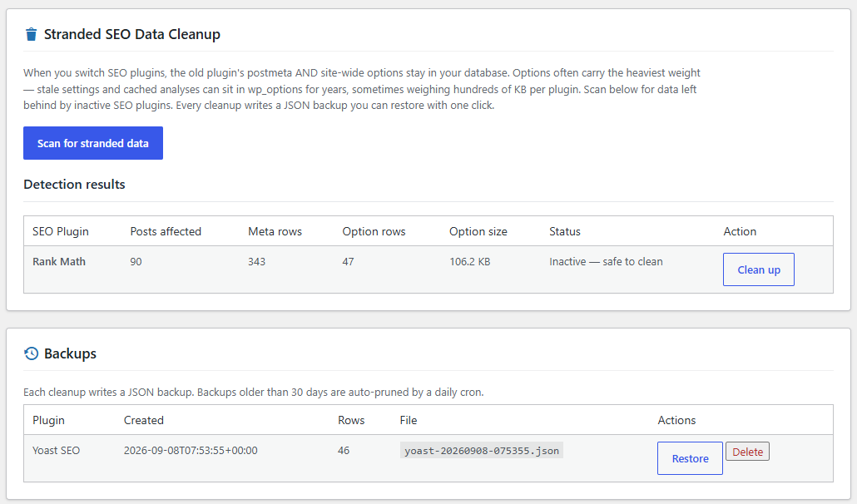Click the stranded data explanation paragraph
The height and width of the screenshot is (504, 857).
coord(362,89)
